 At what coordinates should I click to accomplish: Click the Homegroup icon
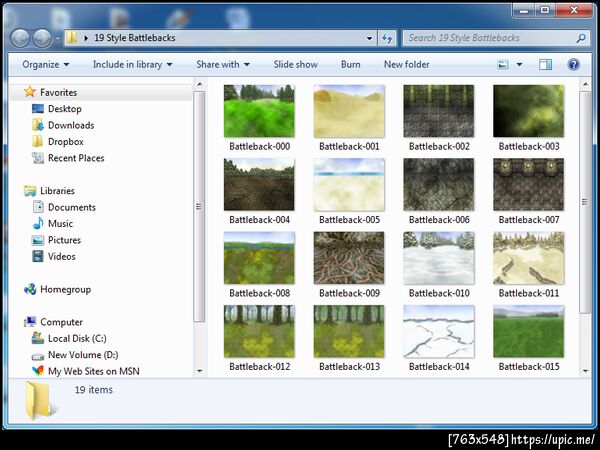click(30, 289)
